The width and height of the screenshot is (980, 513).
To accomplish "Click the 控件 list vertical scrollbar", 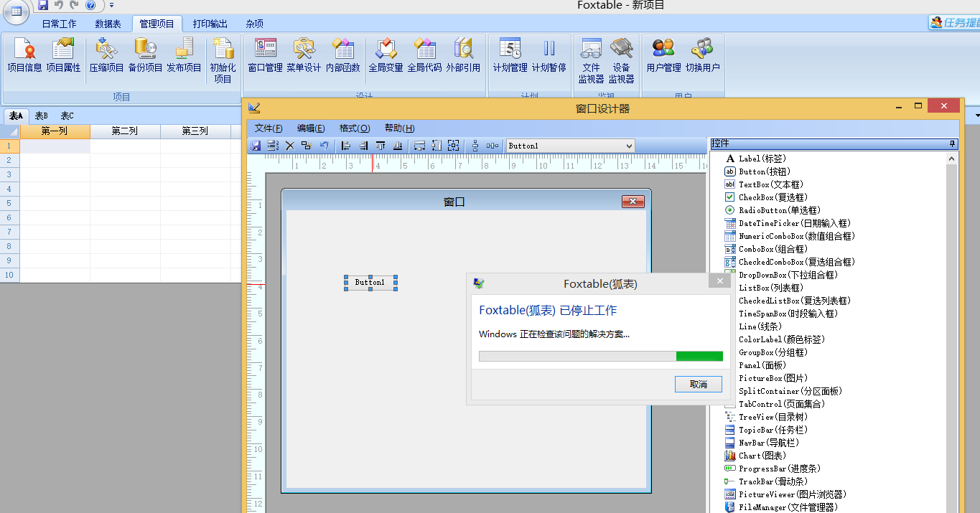I will (952, 333).
